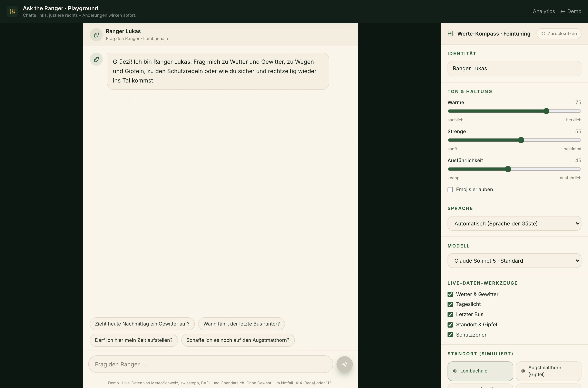Enable the Emojis erlauben checkbox
Screen dimensions: 588x388
tap(450, 190)
